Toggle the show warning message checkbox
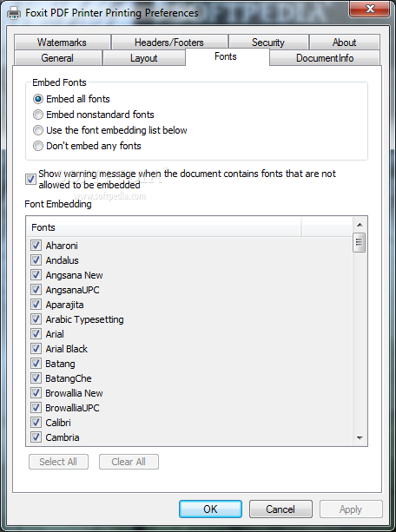396x532 pixels. [30, 179]
